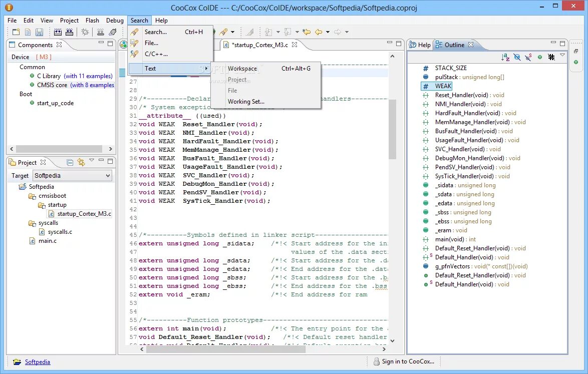Click the Start Debug bug icon
Viewport: 588px width, 374px height.
pos(85,32)
